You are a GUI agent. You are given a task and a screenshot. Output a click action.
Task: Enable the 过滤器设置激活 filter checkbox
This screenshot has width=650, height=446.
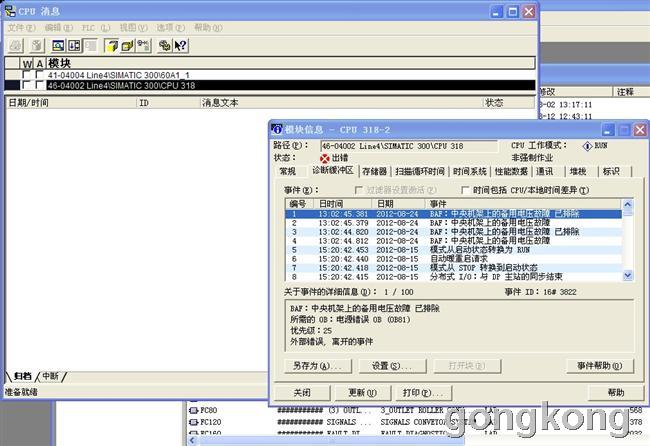359,190
